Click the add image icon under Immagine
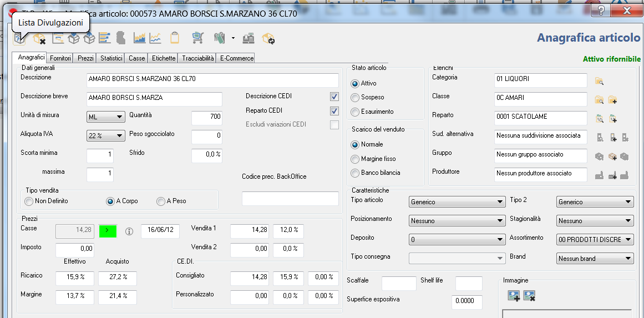644x318 pixels. 514,296
